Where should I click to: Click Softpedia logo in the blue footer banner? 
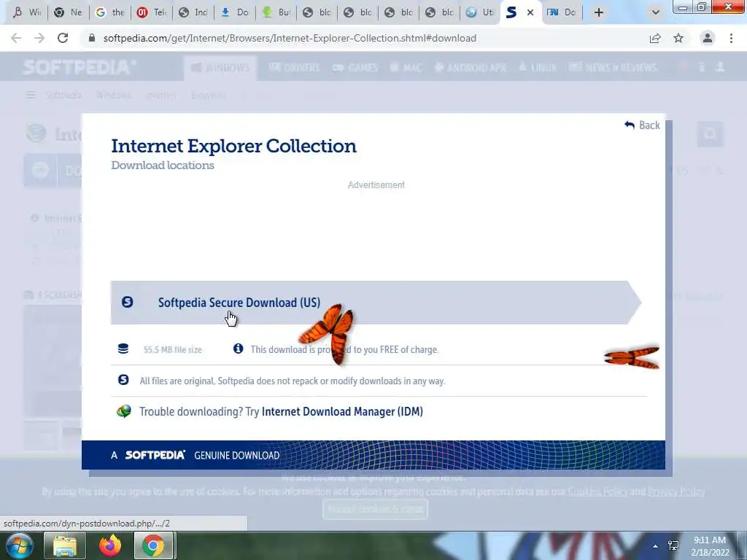155,455
